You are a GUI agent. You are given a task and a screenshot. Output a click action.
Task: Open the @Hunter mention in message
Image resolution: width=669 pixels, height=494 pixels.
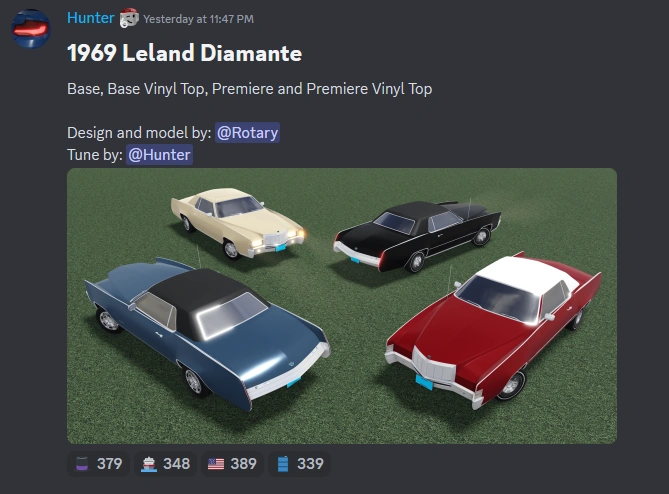[x=159, y=154]
